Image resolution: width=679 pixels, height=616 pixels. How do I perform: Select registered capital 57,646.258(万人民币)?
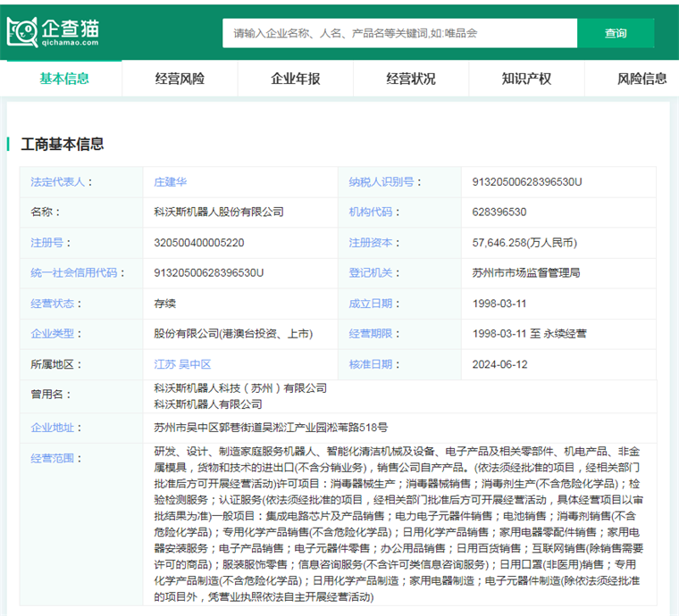tap(524, 243)
